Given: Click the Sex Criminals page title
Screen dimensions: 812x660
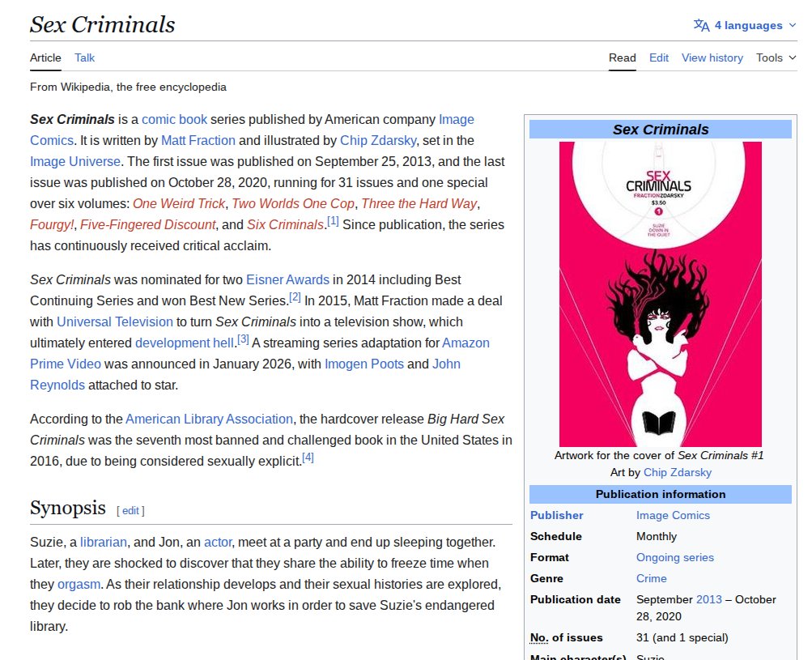Looking at the screenshot, I should point(103,24).
